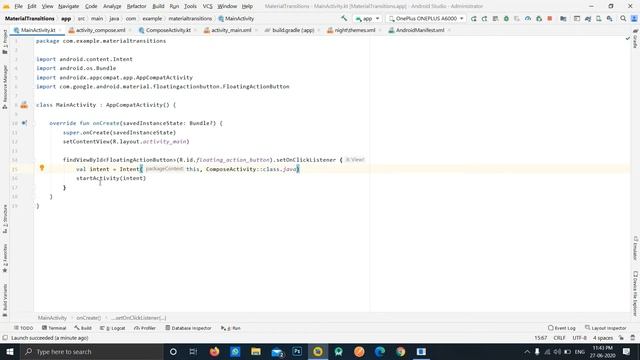Open the Resource Manager side panel
The width and height of the screenshot is (640, 360).
(x=5, y=87)
